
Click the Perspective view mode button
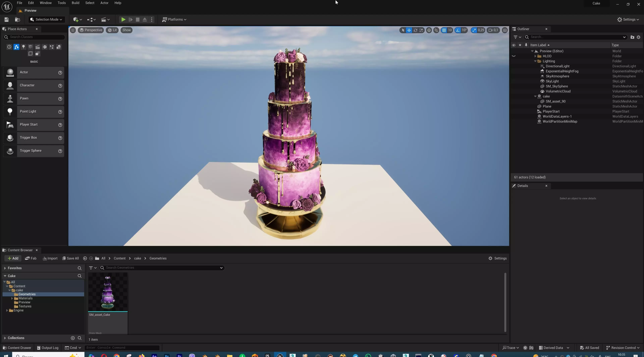click(x=91, y=30)
